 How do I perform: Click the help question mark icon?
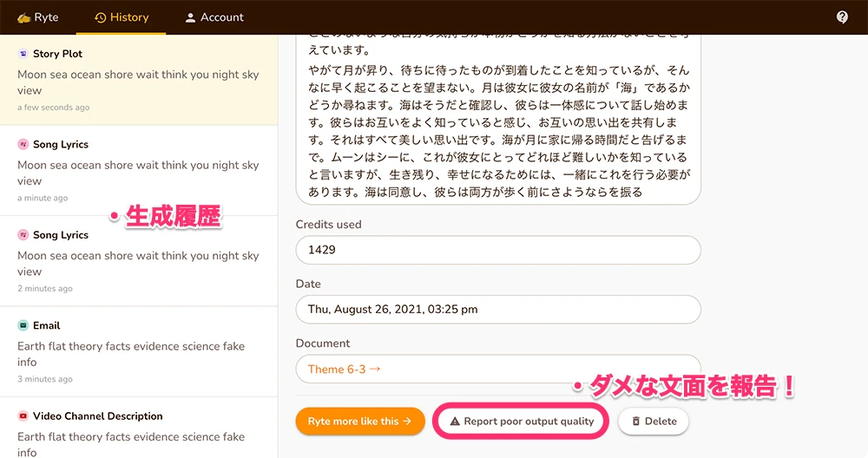842,17
